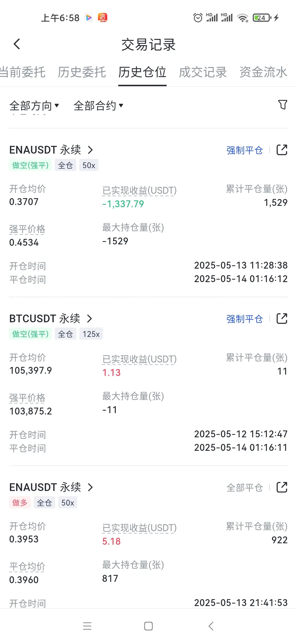Share the ENAUSDT 做多 position record
This screenshot has height=644, width=297.
(x=282, y=487)
